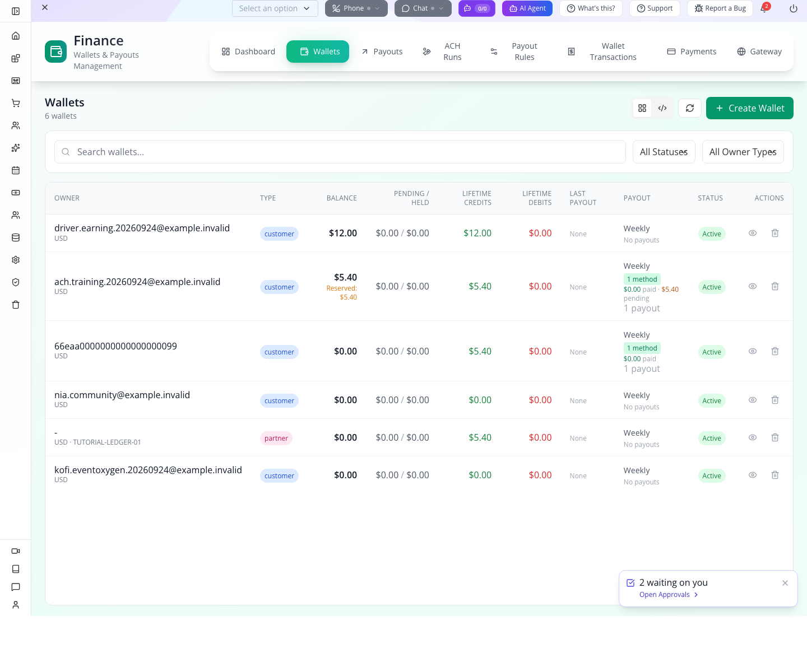Click the notification bell with the red badge
The width and height of the screenshot is (807, 672).
pos(764,8)
